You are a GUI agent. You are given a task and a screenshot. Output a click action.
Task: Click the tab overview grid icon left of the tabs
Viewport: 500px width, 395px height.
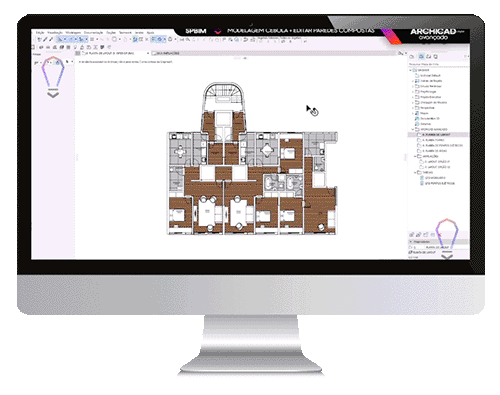(x=78, y=53)
